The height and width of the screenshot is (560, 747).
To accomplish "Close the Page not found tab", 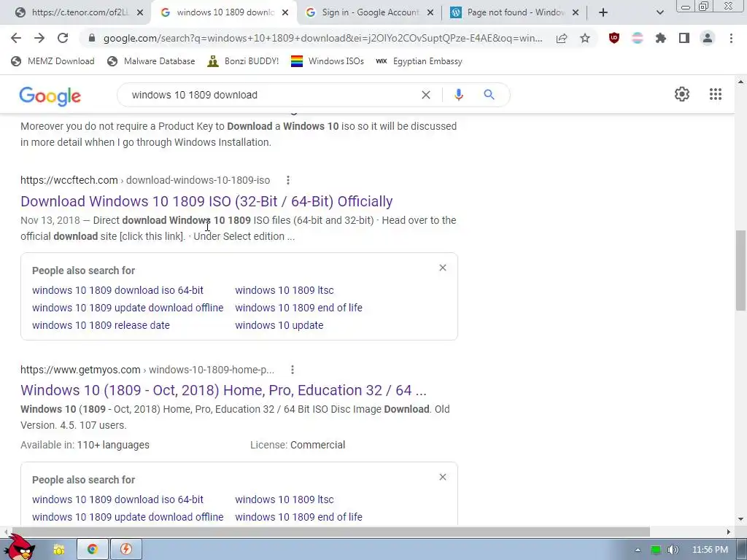I will click(576, 12).
